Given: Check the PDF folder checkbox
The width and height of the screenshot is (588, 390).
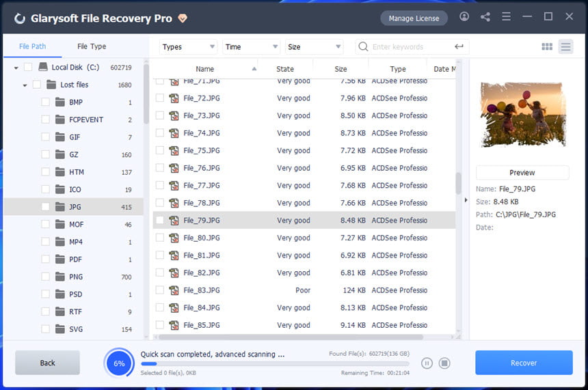Looking at the screenshot, I should pos(45,260).
